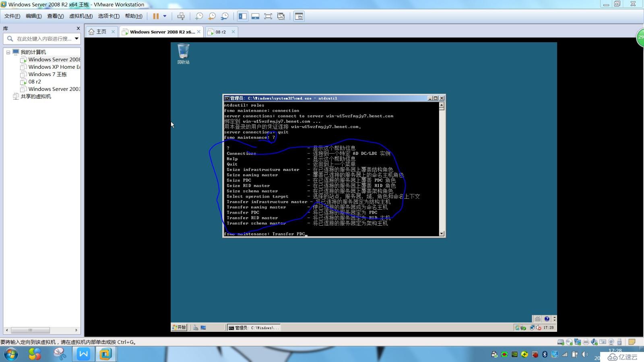Open the 选项卡(T) menu
Image resolution: width=644 pixels, height=362 pixels.
109,16
